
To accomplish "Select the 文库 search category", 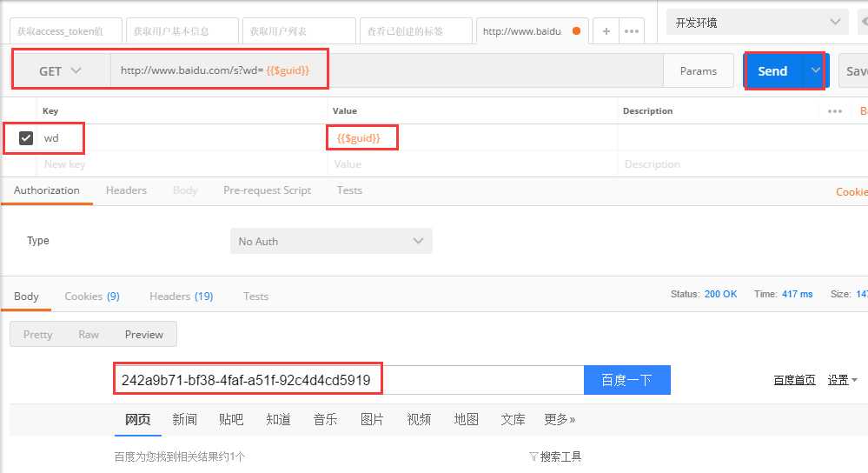I will (513, 419).
